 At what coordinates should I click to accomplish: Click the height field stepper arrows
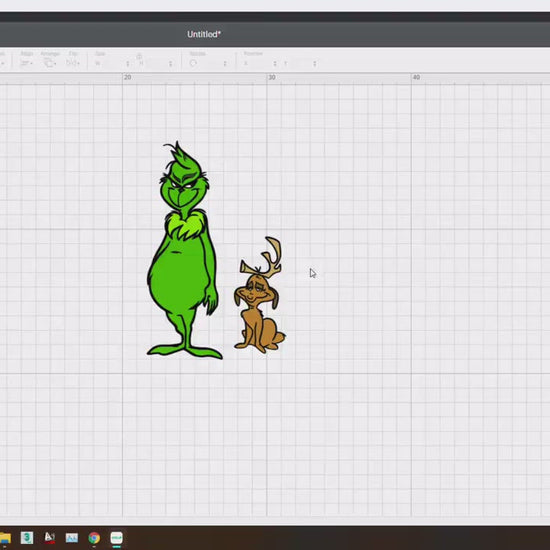click(170, 63)
